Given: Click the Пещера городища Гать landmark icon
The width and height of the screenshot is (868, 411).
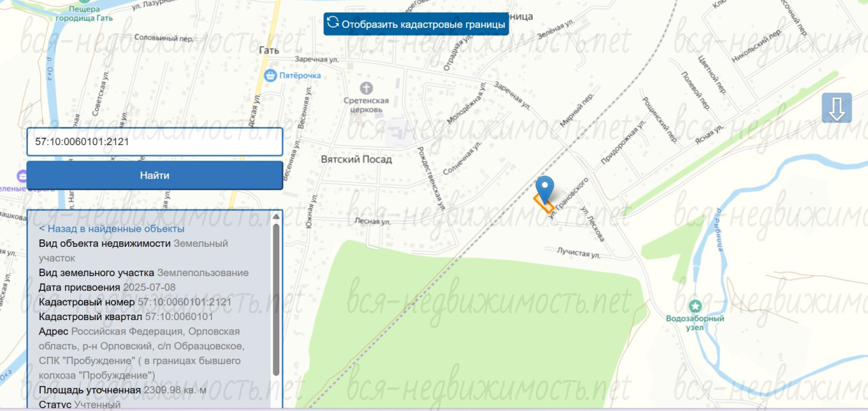Looking at the screenshot, I should (83, 2).
